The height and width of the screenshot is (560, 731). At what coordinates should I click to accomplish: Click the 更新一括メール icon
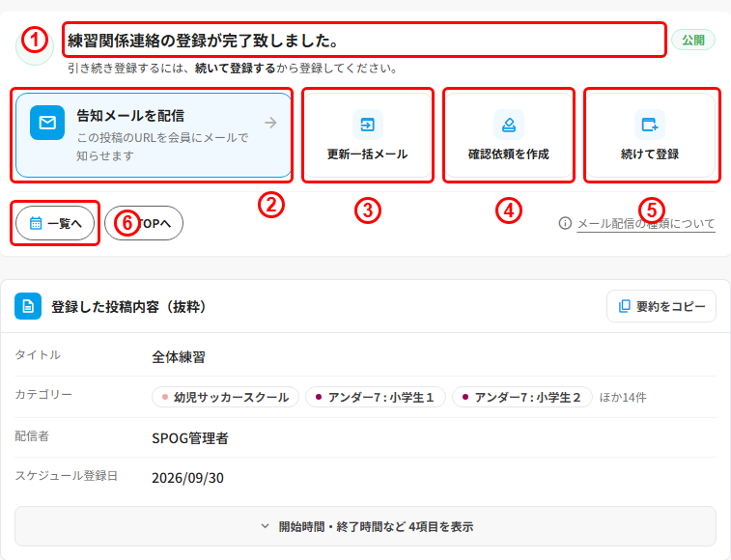tap(367, 125)
